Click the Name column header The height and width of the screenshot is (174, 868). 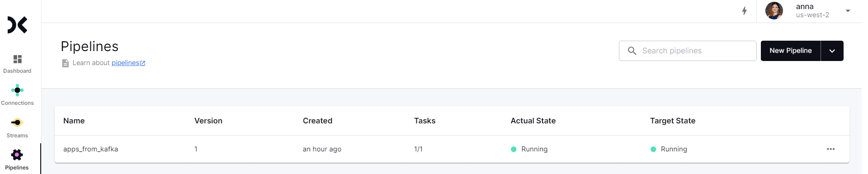tap(74, 121)
